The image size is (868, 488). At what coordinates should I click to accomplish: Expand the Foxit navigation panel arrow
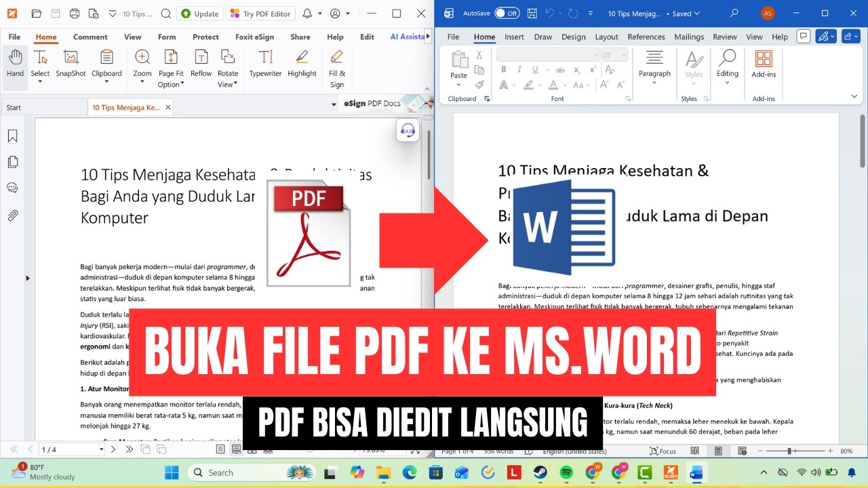28,278
